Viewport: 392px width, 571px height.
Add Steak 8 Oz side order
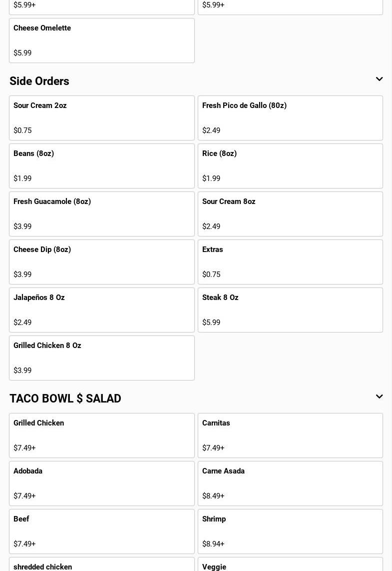coord(290,310)
